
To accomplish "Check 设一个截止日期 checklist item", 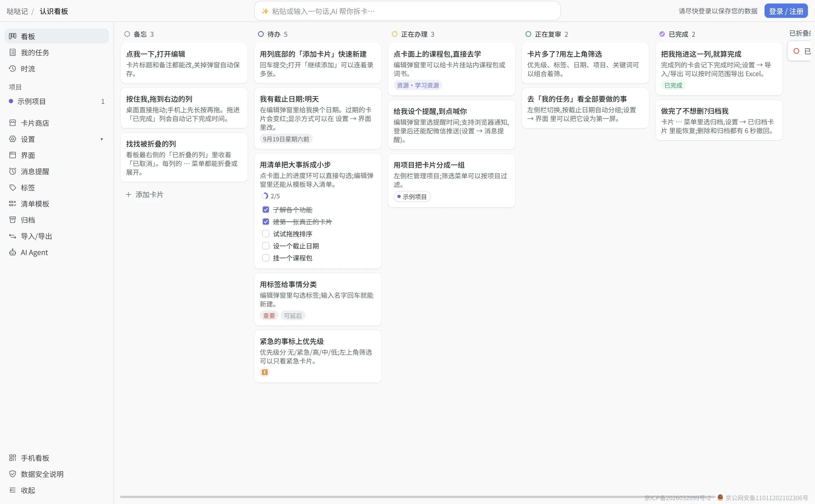I will pos(266,245).
